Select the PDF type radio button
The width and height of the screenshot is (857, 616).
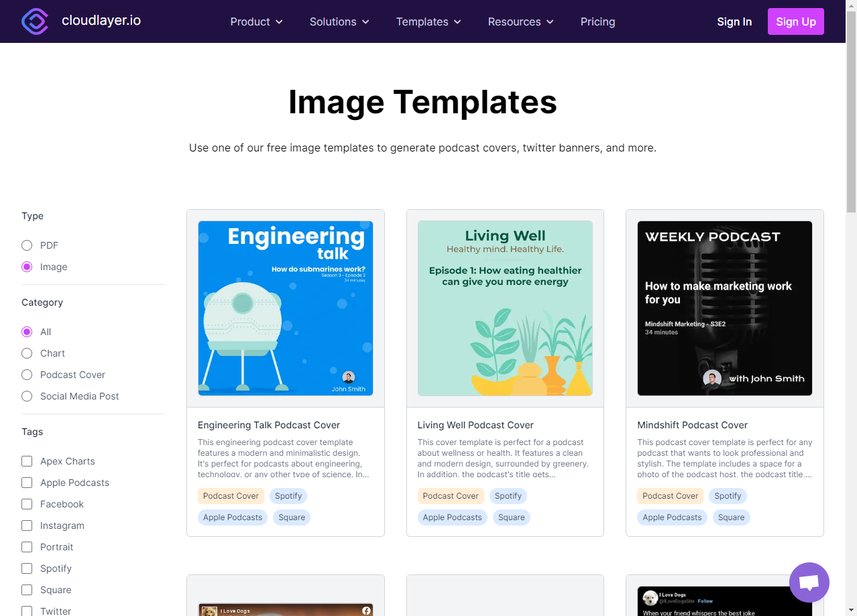pyautogui.click(x=26, y=245)
